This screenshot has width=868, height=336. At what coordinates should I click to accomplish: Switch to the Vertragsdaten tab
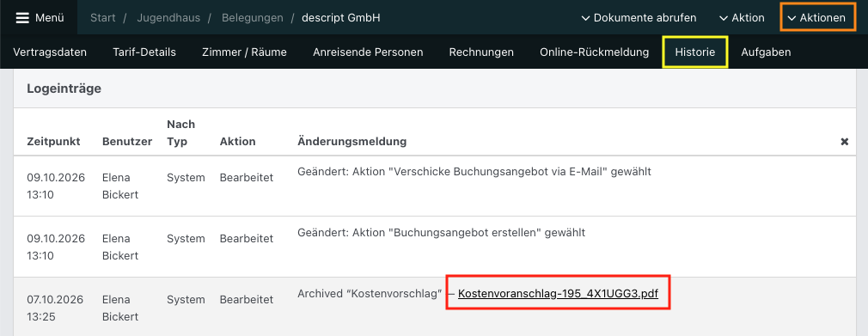pos(50,52)
